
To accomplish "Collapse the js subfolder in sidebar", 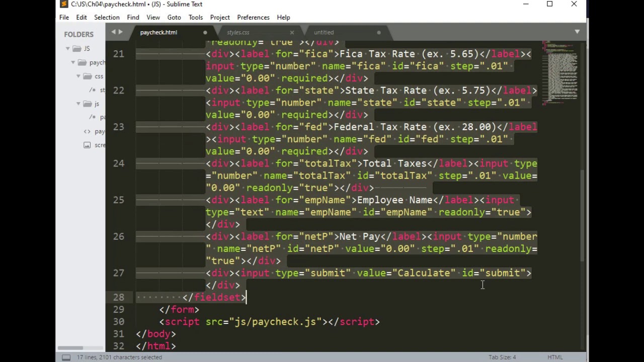I will tap(78, 104).
